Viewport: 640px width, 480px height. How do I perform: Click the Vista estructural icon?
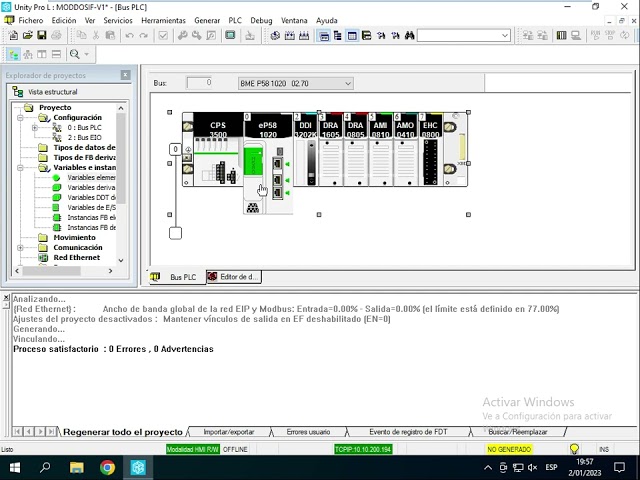pos(18,92)
